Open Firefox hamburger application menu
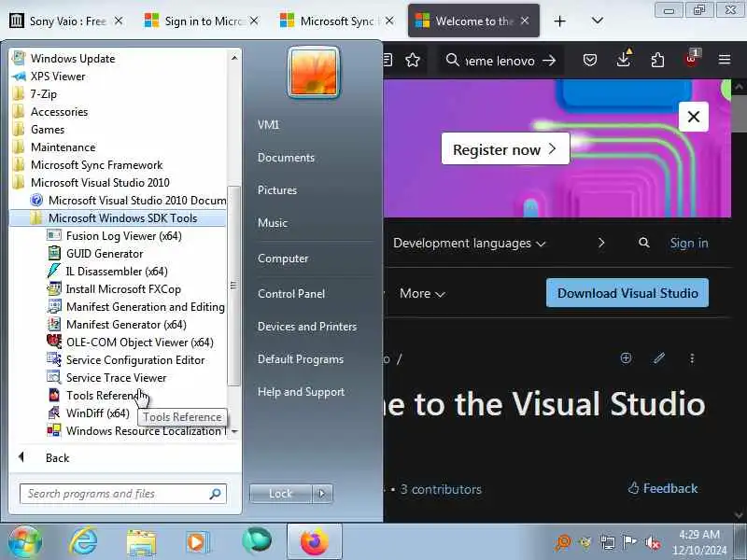747x560 pixels. pos(725,60)
